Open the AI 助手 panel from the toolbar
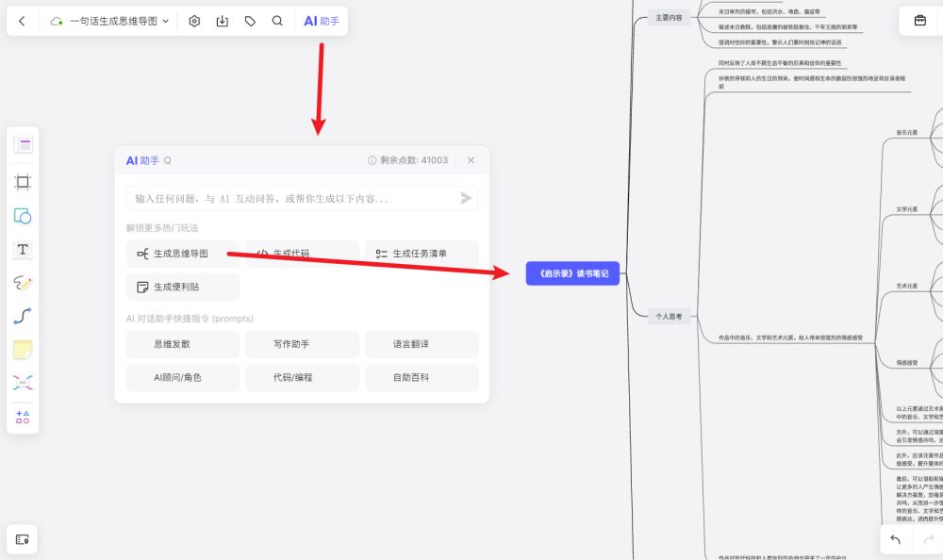This screenshot has height=560, width=943. 322,20
